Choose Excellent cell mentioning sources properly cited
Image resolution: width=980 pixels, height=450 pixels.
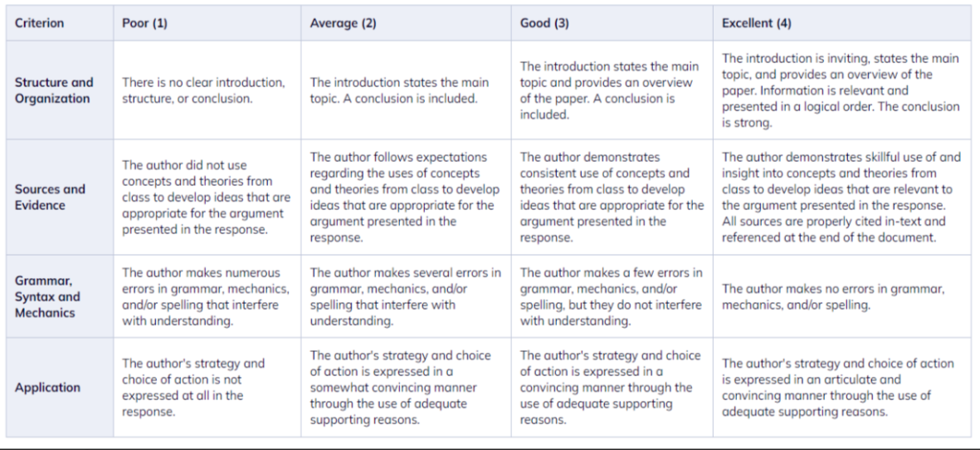(x=842, y=197)
